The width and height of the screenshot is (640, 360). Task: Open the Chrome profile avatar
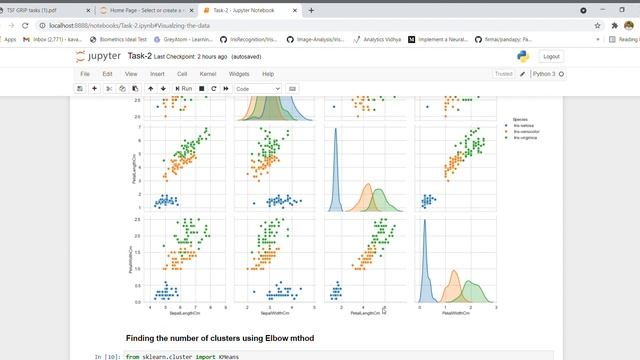(629, 25)
